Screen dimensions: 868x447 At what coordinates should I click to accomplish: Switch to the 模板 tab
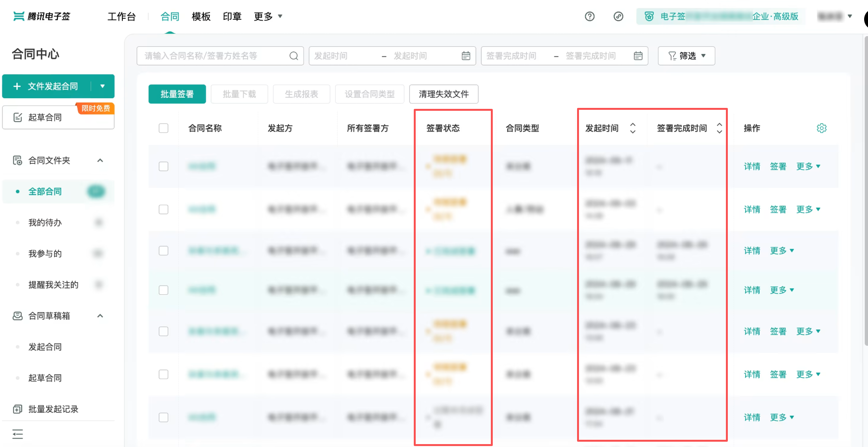(201, 16)
